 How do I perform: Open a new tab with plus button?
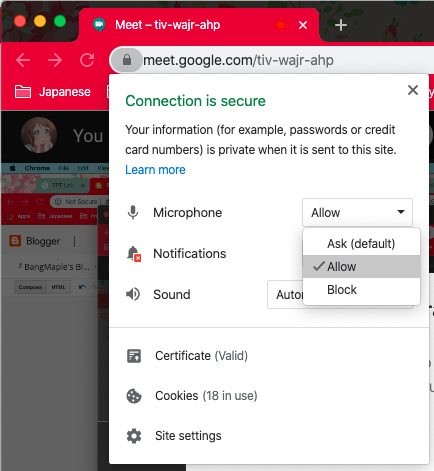click(341, 25)
